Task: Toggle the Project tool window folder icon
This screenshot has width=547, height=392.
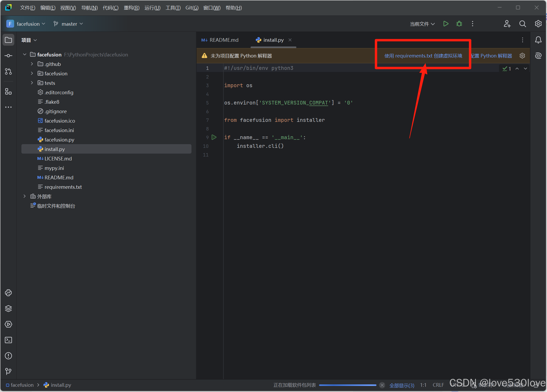Action: point(8,40)
